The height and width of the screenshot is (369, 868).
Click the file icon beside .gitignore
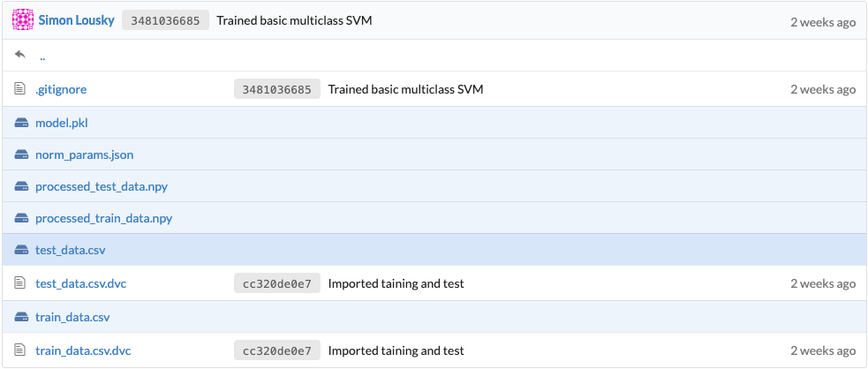[21, 89]
